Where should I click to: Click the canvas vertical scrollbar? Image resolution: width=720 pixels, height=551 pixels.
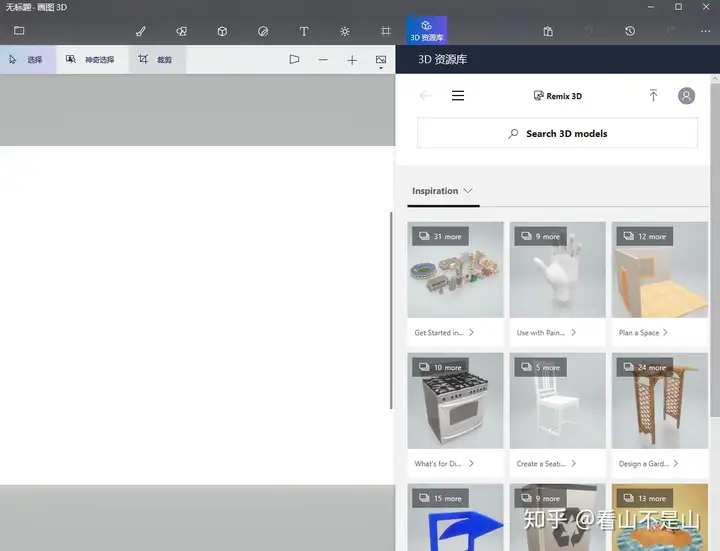point(391,310)
